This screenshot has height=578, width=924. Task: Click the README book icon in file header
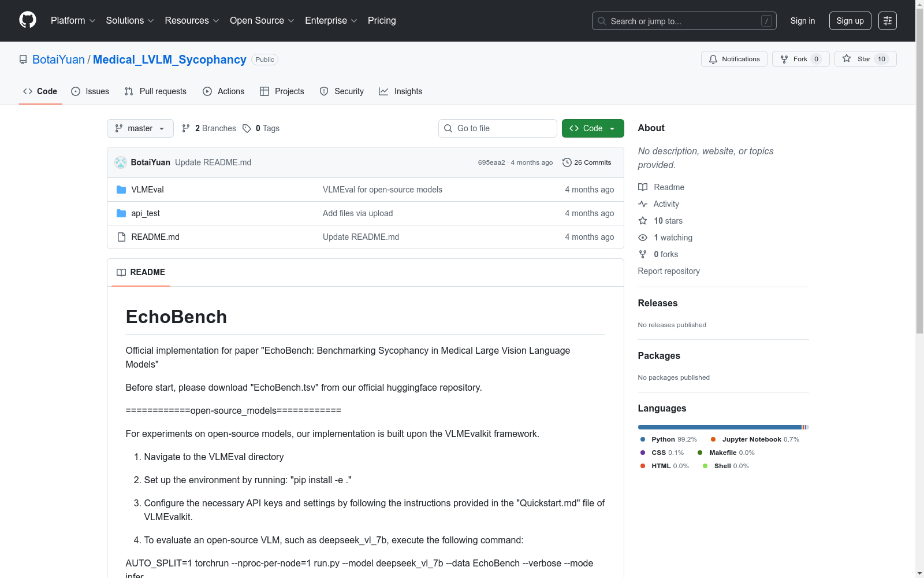pos(121,272)
